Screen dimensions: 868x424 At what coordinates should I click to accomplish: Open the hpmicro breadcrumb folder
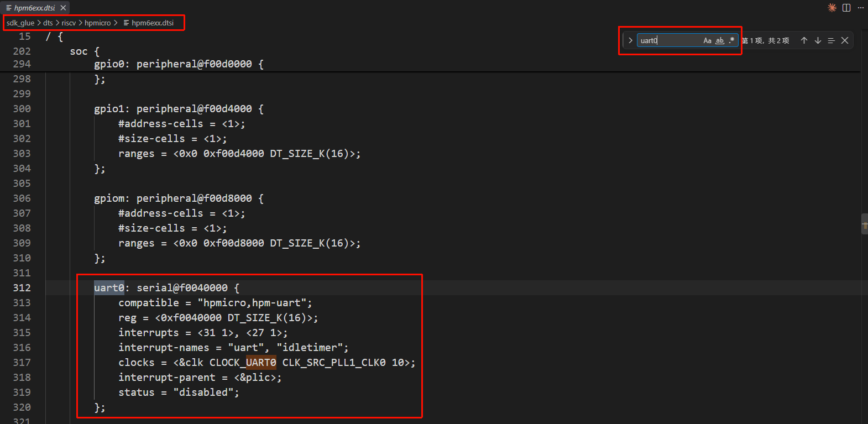97,23
